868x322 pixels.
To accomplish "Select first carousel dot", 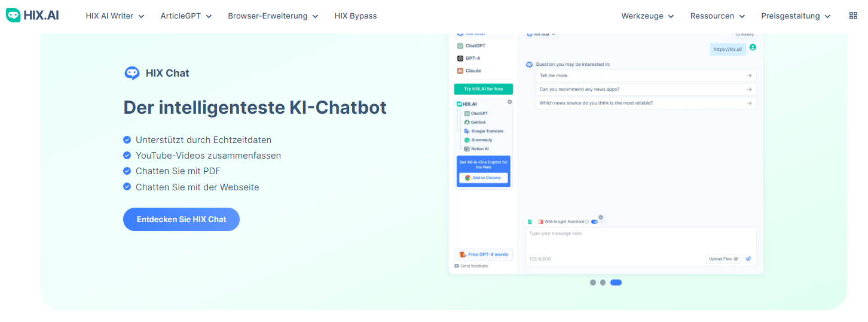I will [593, 282].
